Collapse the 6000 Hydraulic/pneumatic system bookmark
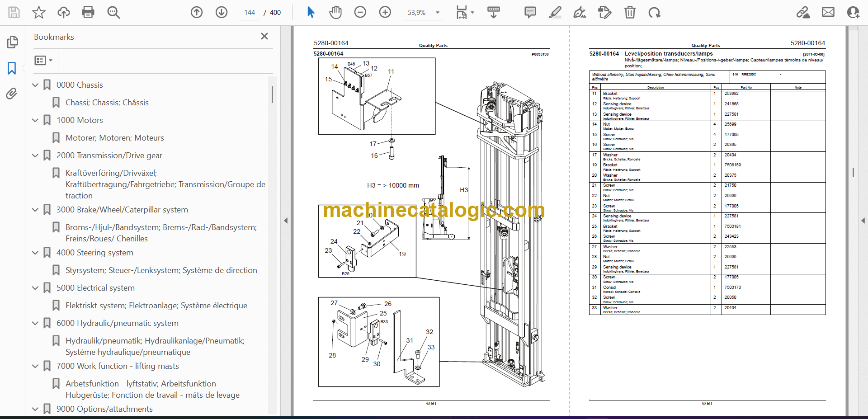Image resolution: width=868 pixels, height=419 pixels. point(35,323)
